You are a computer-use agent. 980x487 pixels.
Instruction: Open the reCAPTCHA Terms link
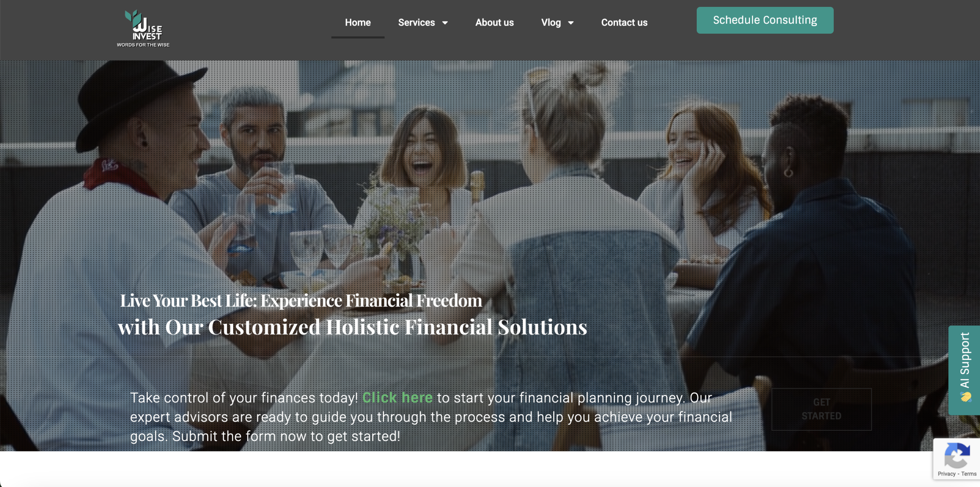coord(969,474)
